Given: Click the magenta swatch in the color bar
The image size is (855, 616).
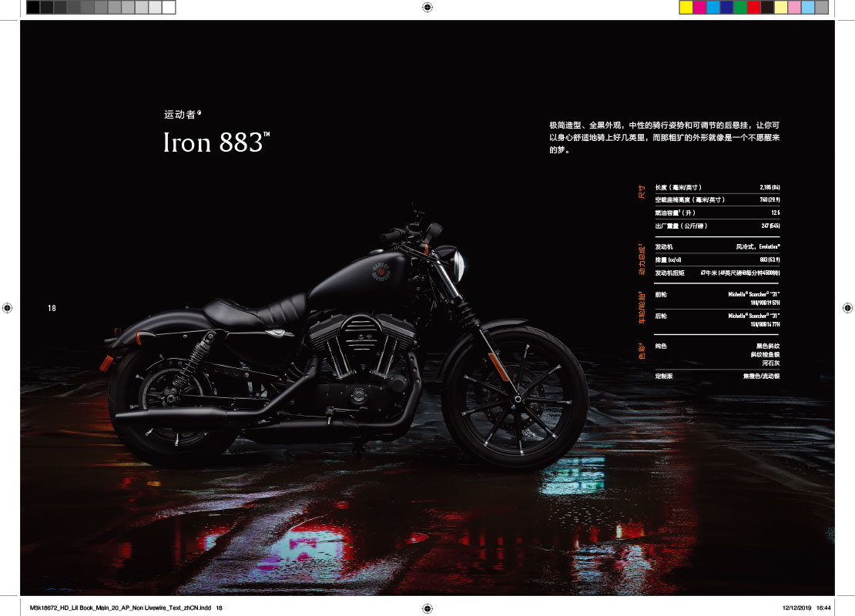Looking at the screenshot, I should [699, 7].
